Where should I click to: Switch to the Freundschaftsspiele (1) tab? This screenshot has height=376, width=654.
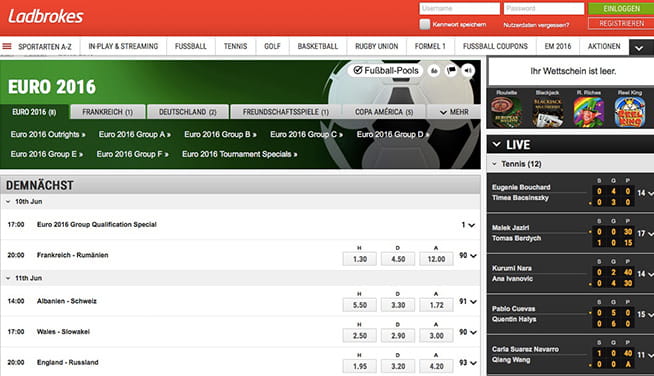tap(286, 112)
